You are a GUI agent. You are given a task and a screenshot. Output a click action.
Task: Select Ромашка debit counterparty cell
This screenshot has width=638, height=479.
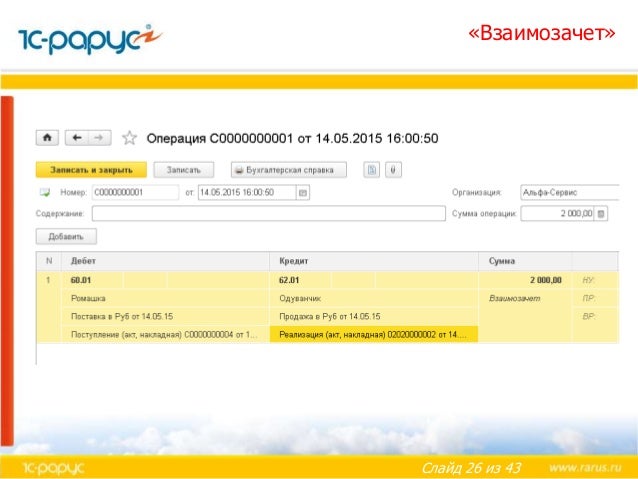pos(165,298)
